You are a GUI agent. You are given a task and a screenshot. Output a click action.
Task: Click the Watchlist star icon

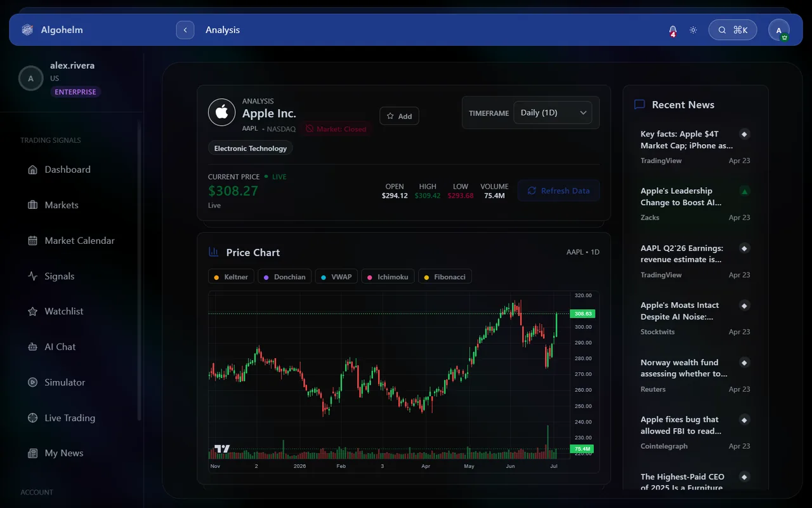click(x=33, y=311)
